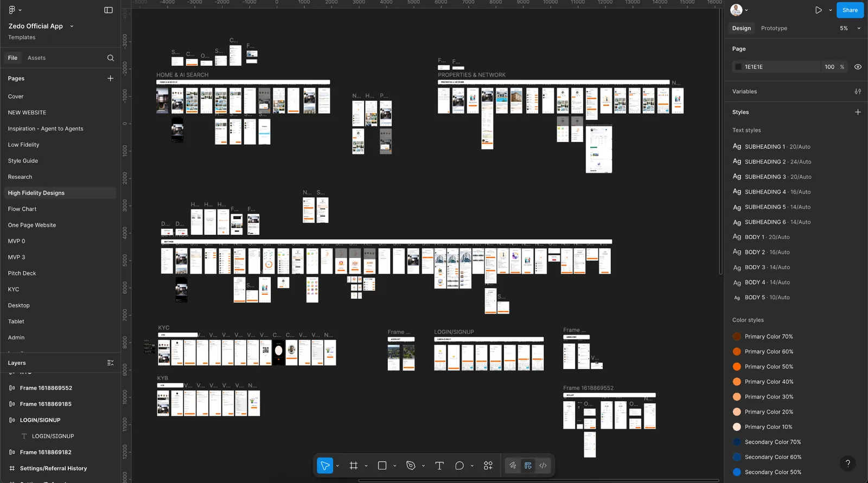Present prototype with play icon
868x483 pixels.
coord(818,10)
